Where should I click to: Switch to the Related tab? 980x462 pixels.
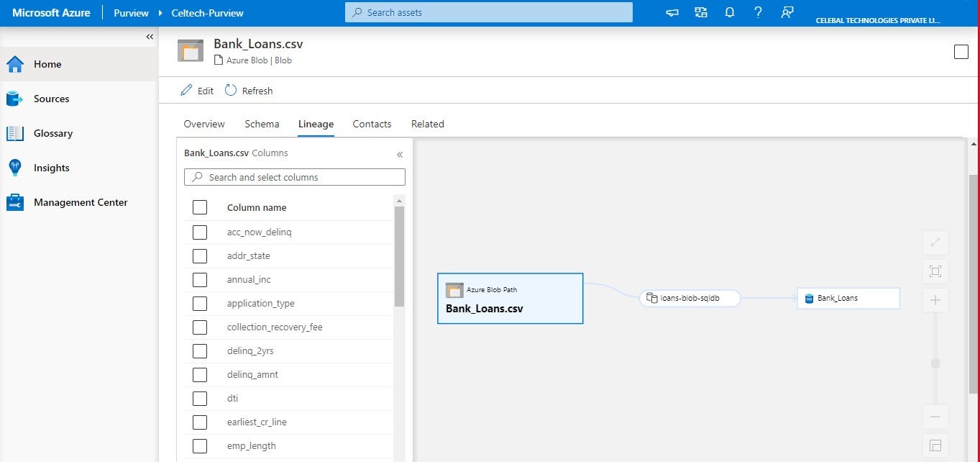point(428,124)
